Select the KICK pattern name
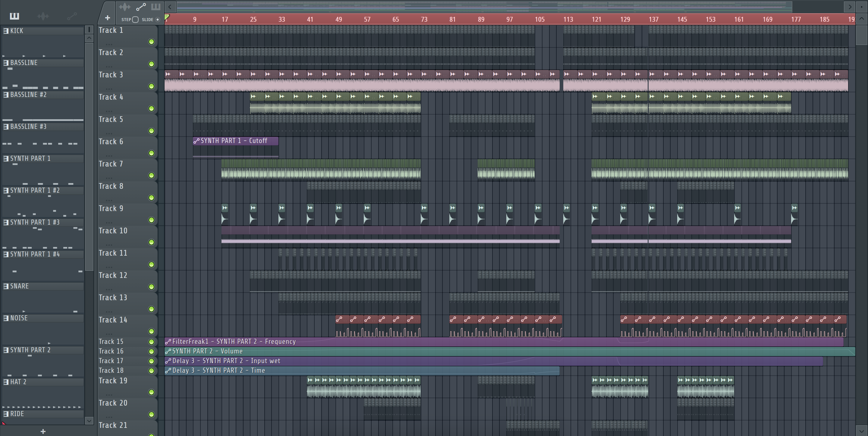868x436 pixels. (17, 31)
